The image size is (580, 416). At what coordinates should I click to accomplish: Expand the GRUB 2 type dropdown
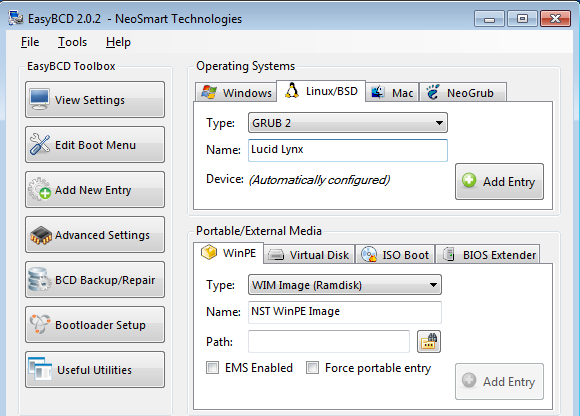(x=348, y=123)
